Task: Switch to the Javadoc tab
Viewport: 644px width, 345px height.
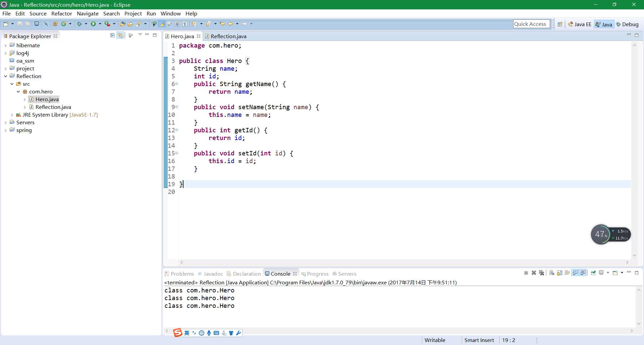Action: [210, 274]
